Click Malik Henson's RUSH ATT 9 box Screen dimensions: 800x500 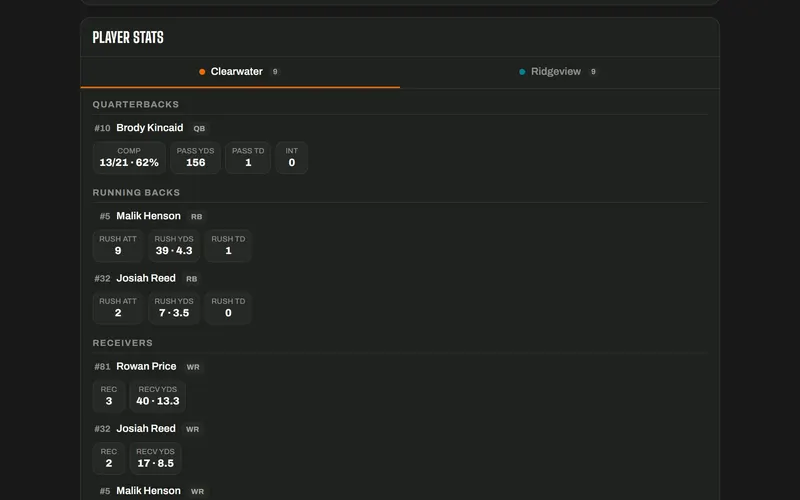click(x=118, y=246)
